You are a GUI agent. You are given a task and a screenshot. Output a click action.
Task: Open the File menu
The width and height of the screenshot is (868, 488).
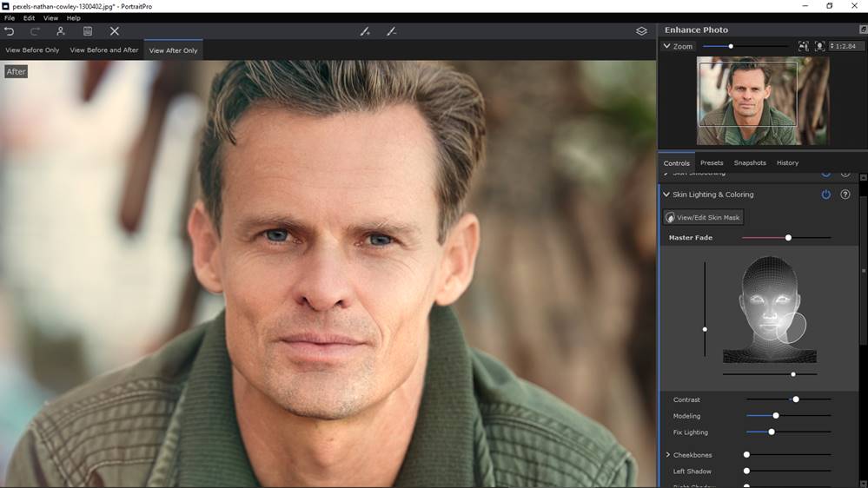click(x=10, y=17)
